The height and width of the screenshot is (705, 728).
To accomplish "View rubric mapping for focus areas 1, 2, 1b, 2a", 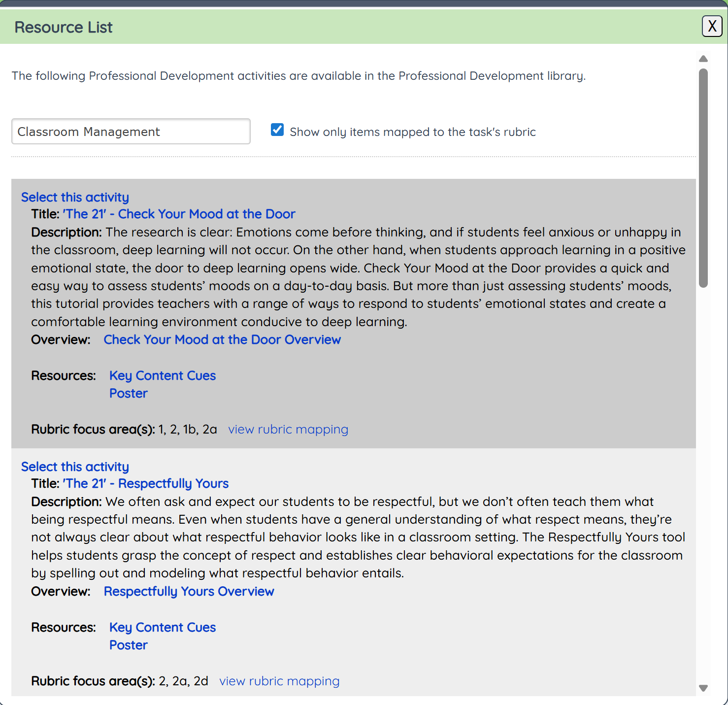I will click(x=288, y=429).
